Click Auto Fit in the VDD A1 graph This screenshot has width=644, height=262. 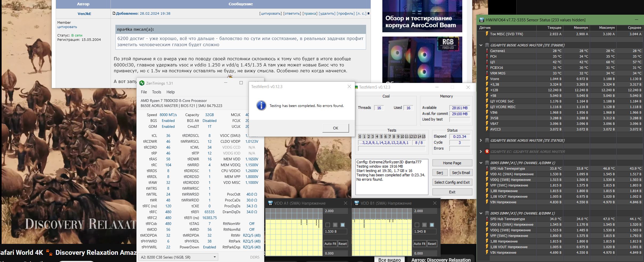[330, 244]
